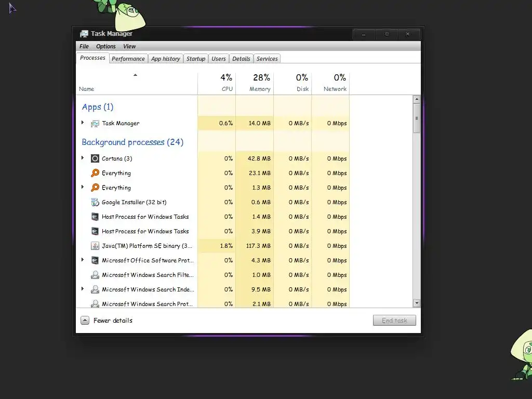The width and height of the screenshot is (532, 399).
Task: Click the Google Installer (32 bit) icon
Action: [95, 202]
